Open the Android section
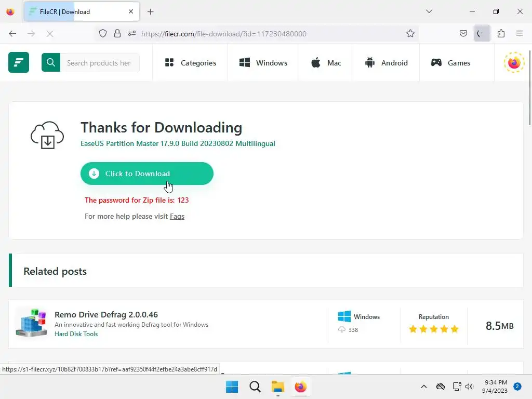 pos(387,63)
